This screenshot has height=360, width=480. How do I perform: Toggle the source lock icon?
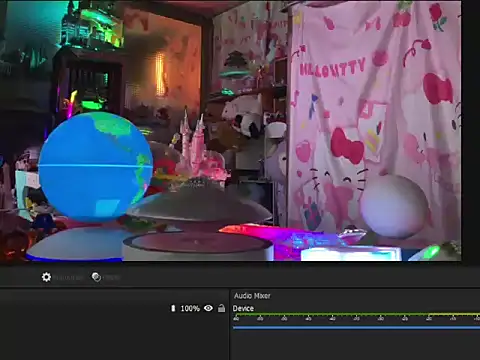pyautogui.click(x=221, y=308)
